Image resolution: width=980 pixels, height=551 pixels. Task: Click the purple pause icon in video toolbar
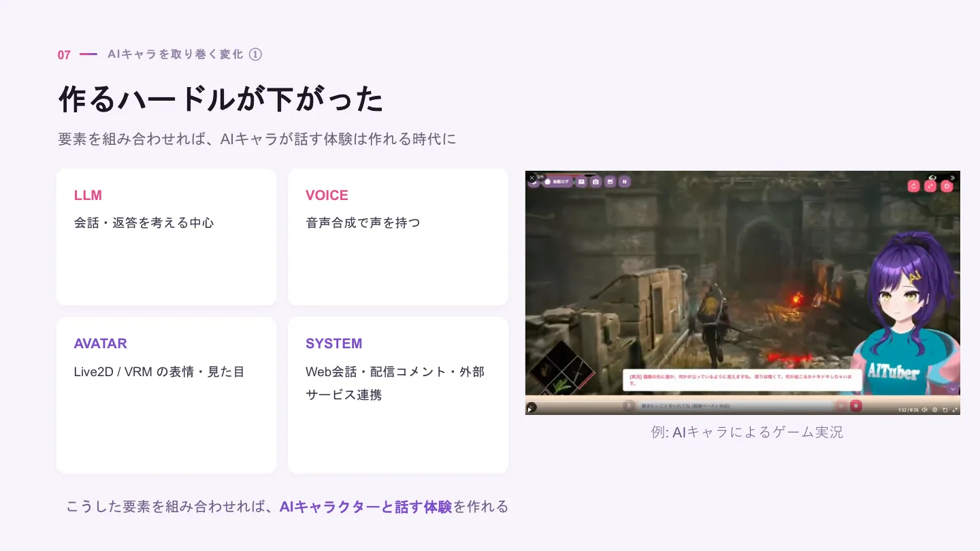[x=624, y=182]
